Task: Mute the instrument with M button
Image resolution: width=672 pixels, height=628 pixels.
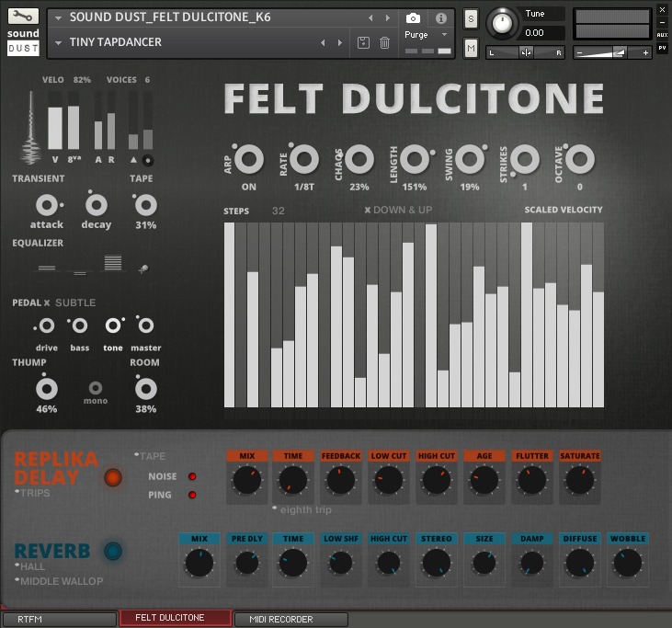Action: click(471, 47)
